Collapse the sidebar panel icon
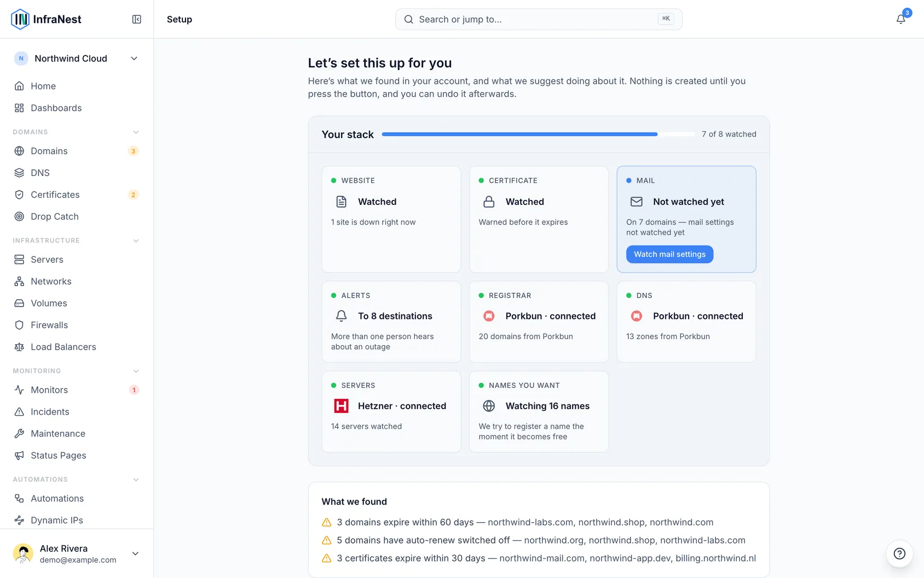 tap(137, 19)
